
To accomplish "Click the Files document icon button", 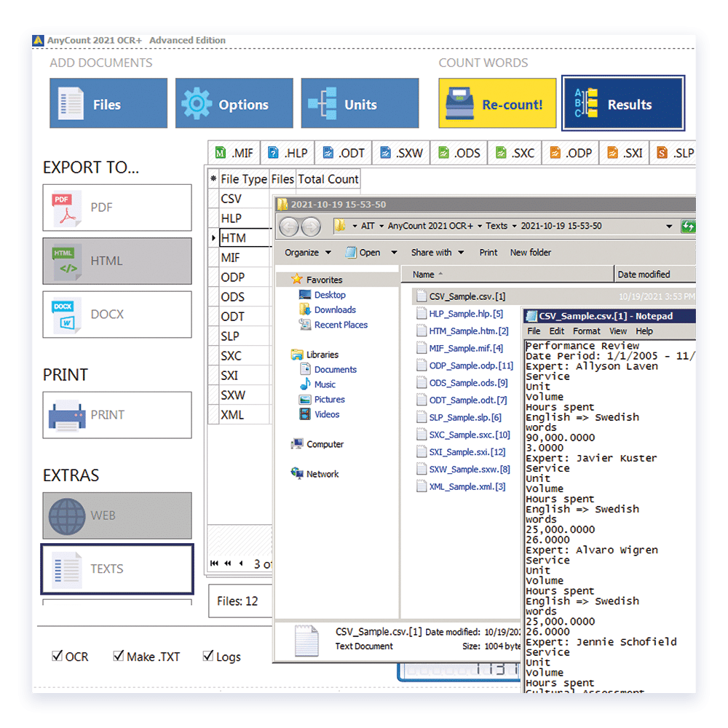I will (x=108, y=104).
